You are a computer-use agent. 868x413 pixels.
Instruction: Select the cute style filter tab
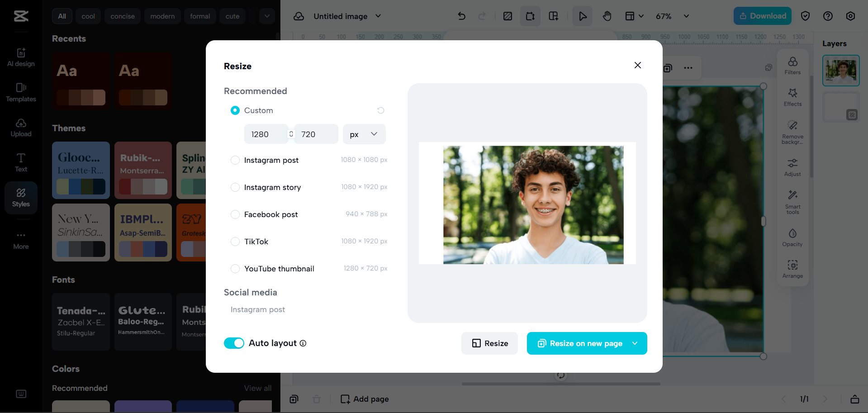[x=232, y=16]
